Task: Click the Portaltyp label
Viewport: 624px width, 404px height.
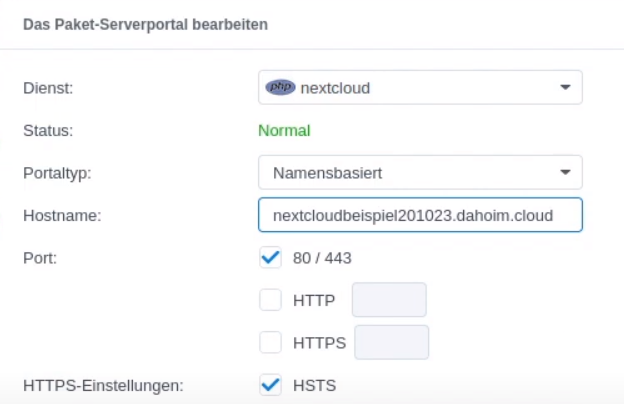Action: (x=57, y=173)
